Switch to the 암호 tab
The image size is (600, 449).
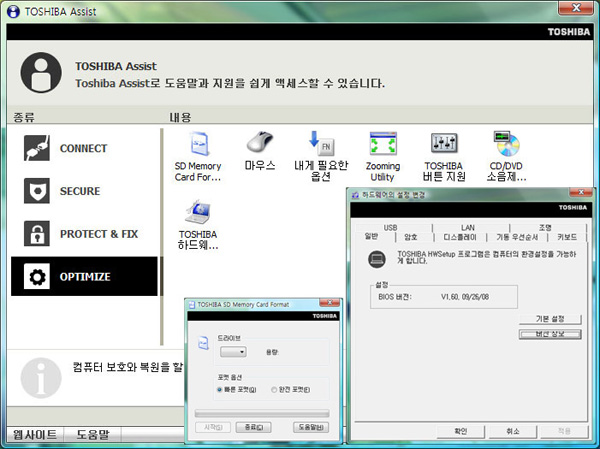[x=411, y=237]
